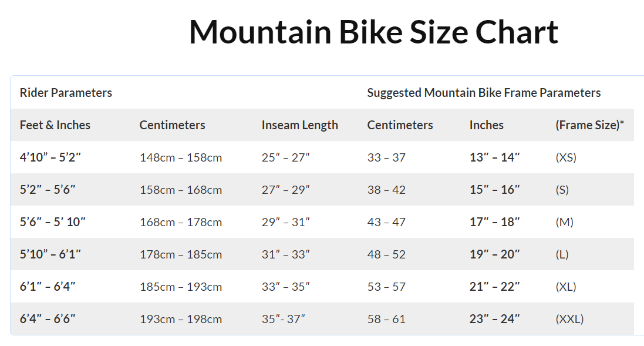Click the 6'4" – 6'6" height cell
Viewport: 644px width, 346px height.
(x=48, y=319)
